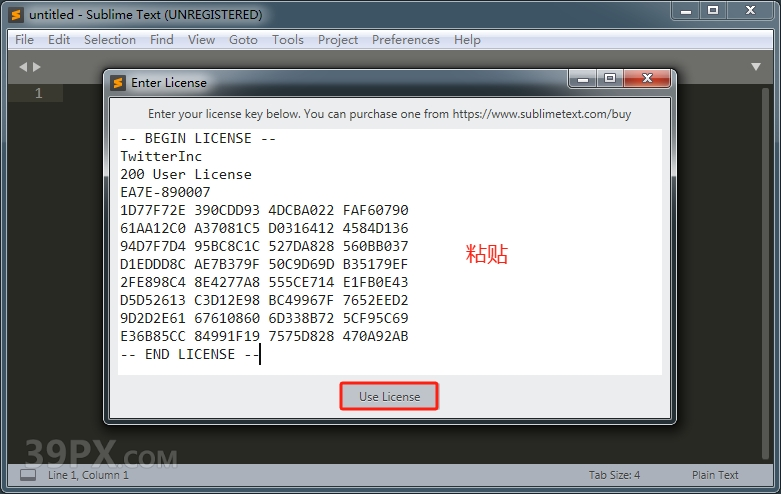Go to next tab with right arrow
The image size is (781, 494).
pyautogui.click(x=37, y=67)
